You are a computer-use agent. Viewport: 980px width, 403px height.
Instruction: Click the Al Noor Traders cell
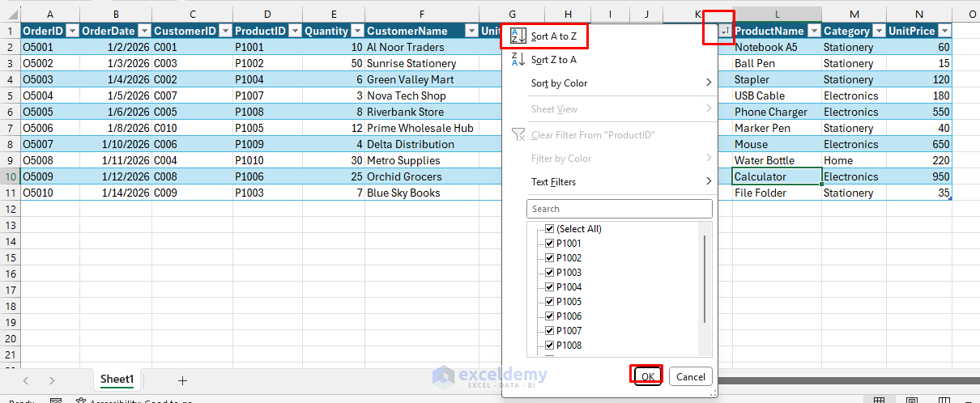click(x=422, y=47)
